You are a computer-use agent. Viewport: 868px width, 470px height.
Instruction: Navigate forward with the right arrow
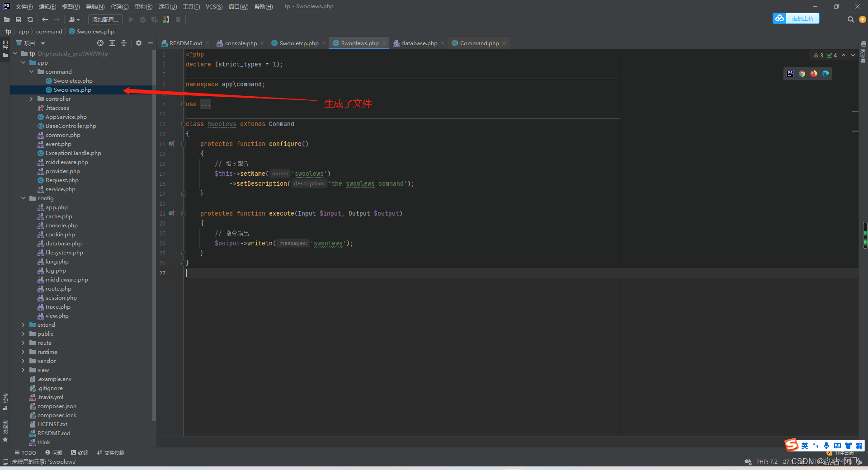click(57, 19)
